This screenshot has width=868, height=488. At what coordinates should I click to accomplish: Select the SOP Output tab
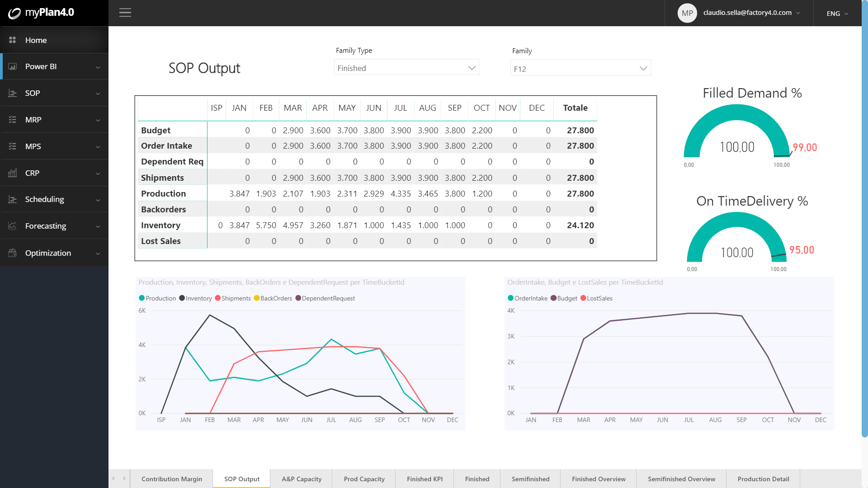(x=242, y=479)
